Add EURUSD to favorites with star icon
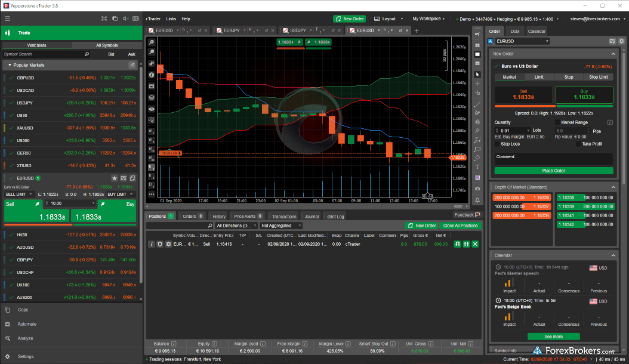Screen dimensions: 629x364 [115, 178]
